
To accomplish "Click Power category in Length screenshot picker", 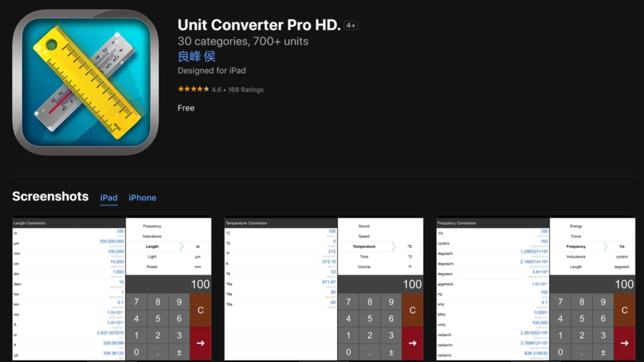I will point(152,267).
